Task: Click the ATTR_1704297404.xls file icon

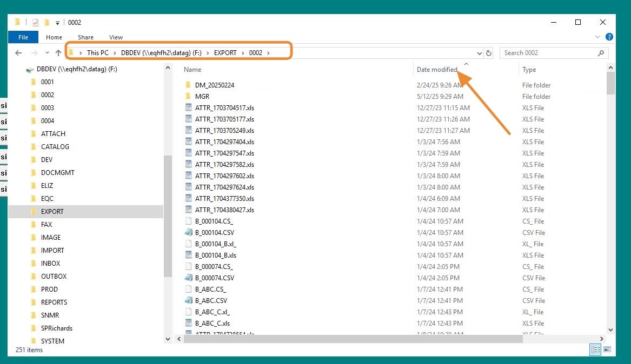Action: 188,141
